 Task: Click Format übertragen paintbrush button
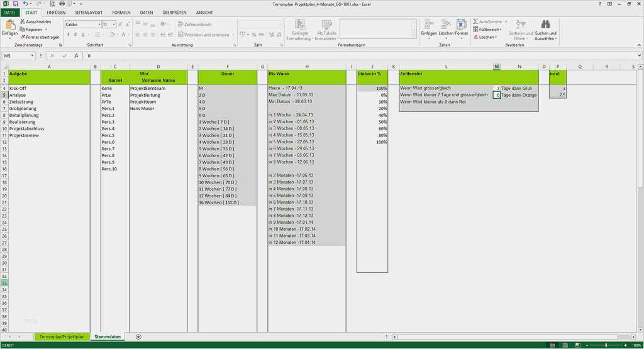pos(40,37)
